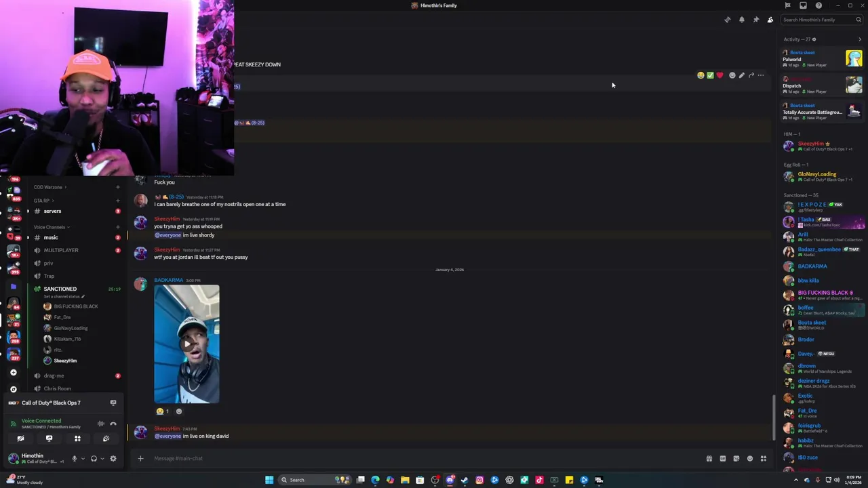React with the red heart emoji

tap(719, 75)
